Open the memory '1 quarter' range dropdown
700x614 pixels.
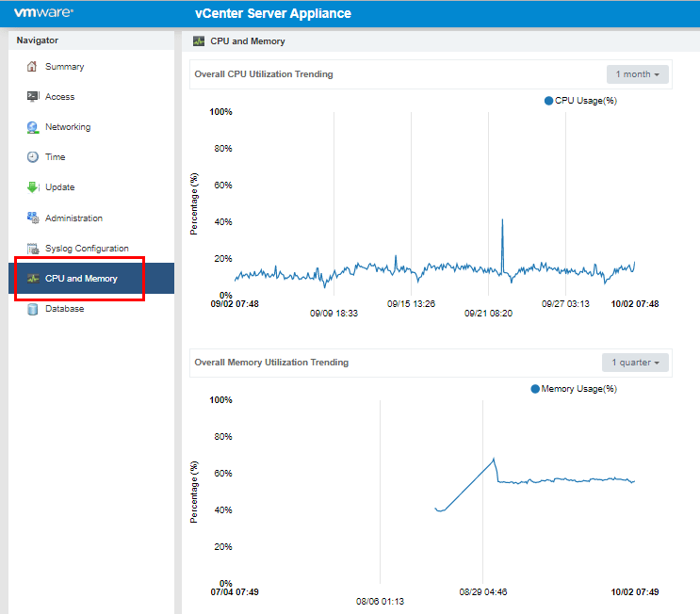(636, 363)
